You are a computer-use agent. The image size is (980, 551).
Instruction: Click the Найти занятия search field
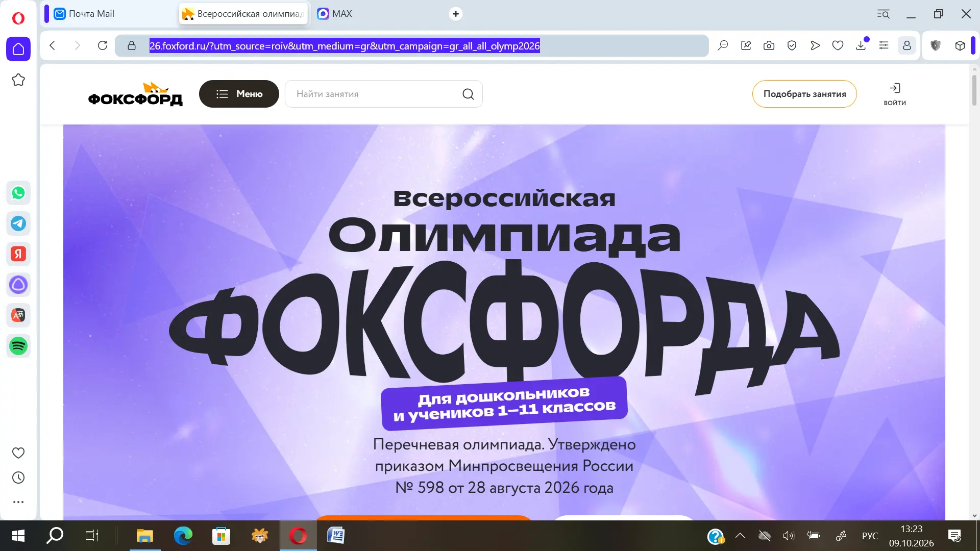383,94
